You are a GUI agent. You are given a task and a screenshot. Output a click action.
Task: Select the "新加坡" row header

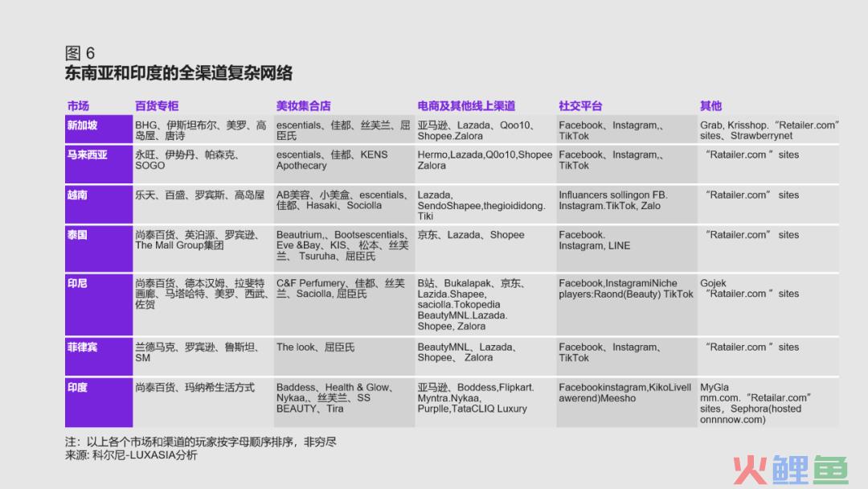(x=99, y=129)
